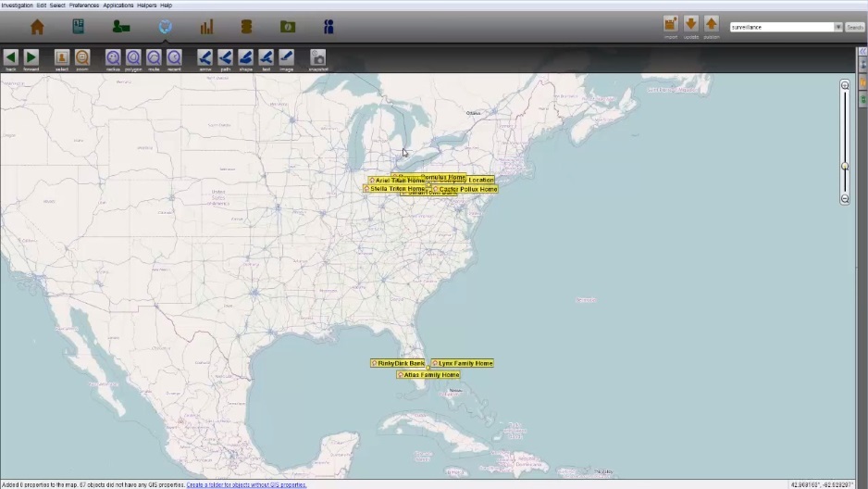Select the arrow annotation tool

[205, 57]
